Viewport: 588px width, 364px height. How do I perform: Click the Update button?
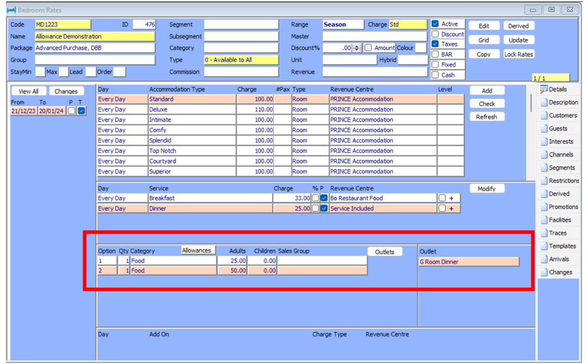click(x=518, y=40)
